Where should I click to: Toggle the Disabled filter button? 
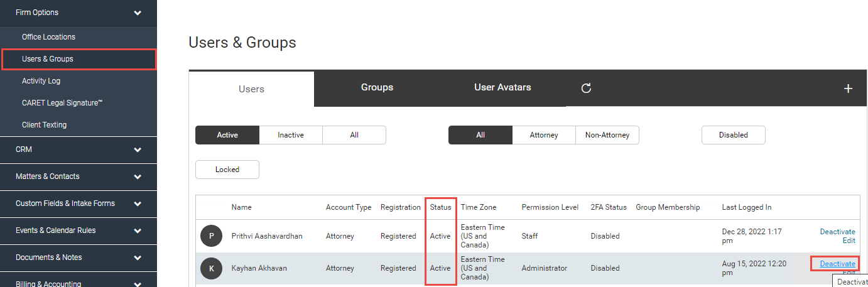click(x=734, y=135)
